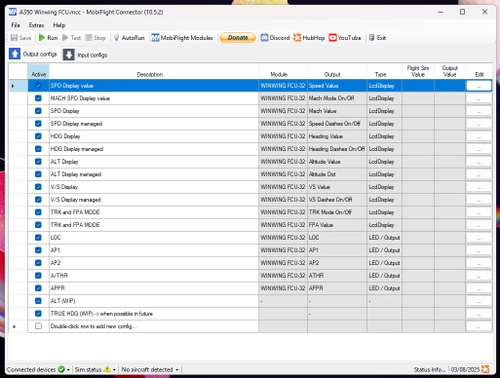500x378 pixels.
Task: Click the date 03/08/2025 in status bar
Action: (465, 369)
